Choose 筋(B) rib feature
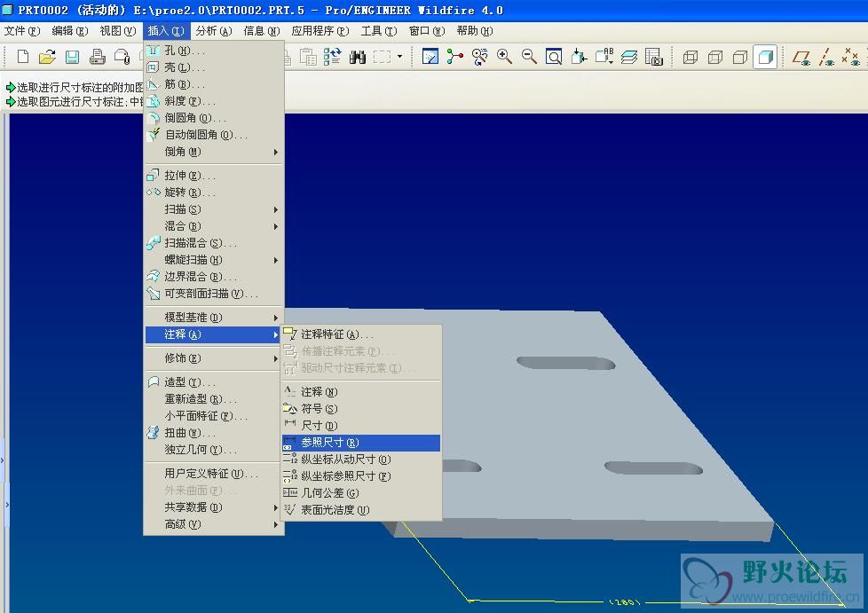868x613 pixels. (x=214, y=84)
